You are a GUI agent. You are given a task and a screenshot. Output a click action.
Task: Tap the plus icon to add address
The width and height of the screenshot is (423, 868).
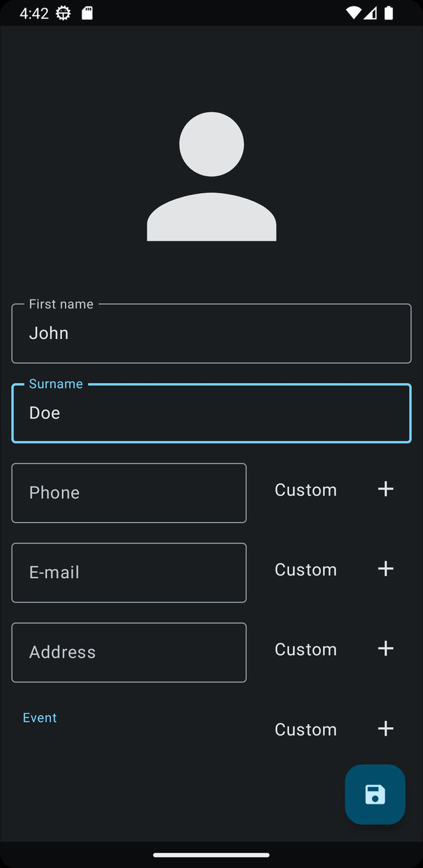tap(385, 648)
